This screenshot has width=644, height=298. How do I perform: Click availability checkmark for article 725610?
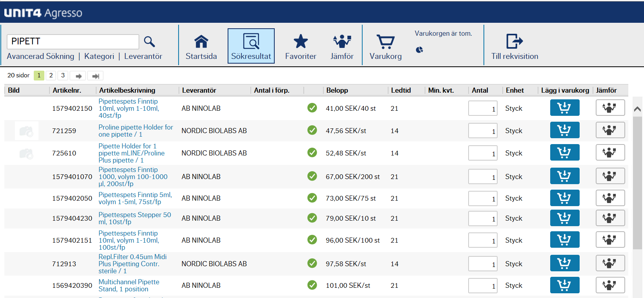click(312, 152)
